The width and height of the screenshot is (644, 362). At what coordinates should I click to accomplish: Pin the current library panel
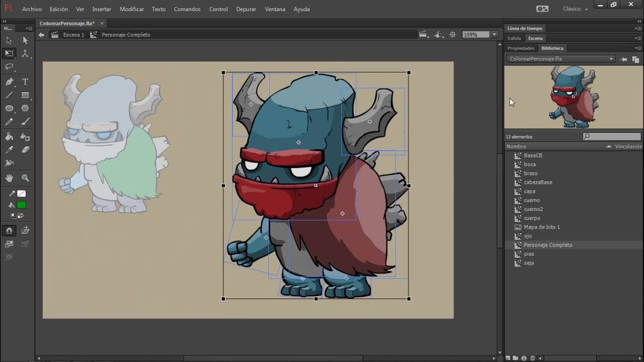click(x=624, y=59)
